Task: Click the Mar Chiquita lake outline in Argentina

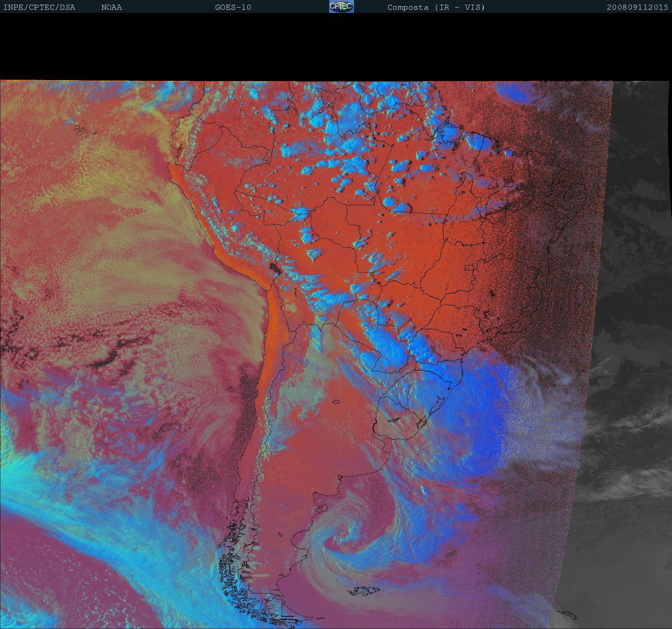Action: (336, 402)
